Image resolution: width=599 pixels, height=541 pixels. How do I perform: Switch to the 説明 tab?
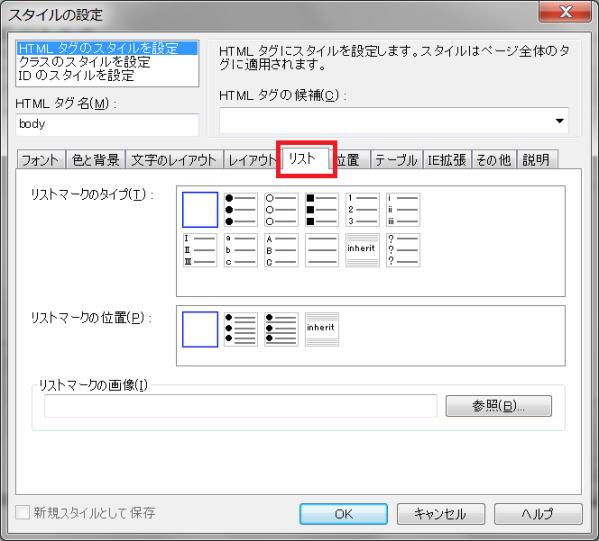click(537, 160)
